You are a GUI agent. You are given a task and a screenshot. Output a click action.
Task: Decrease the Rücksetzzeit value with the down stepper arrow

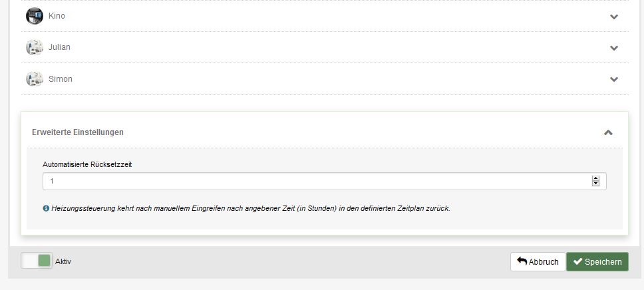[596, 183]
